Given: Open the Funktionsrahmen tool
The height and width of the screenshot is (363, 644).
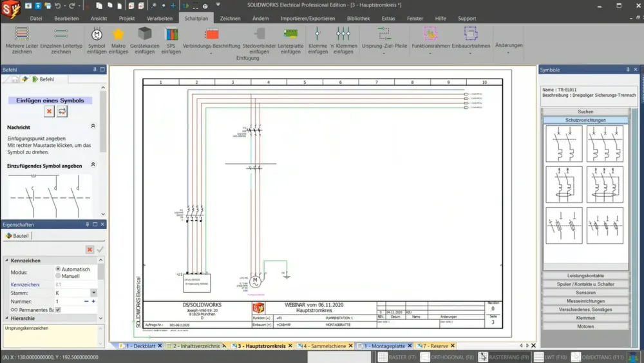Looking at the screenshot, I should [430, 34].
